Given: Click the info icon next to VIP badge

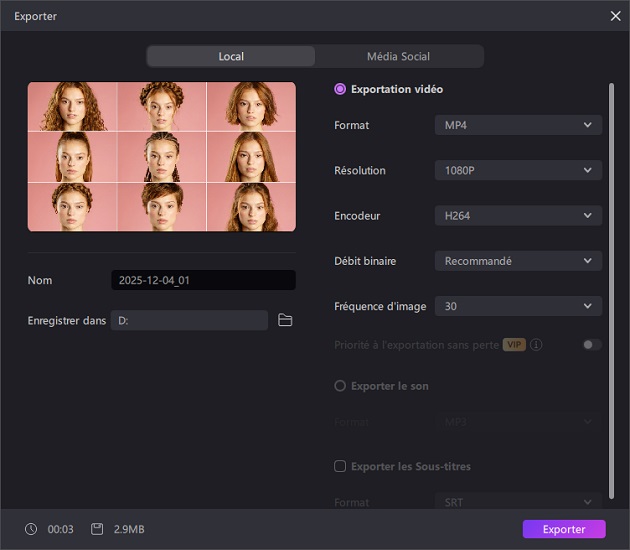Looking at the screenshot, I should pyautogui.click(x=537, y=345).
